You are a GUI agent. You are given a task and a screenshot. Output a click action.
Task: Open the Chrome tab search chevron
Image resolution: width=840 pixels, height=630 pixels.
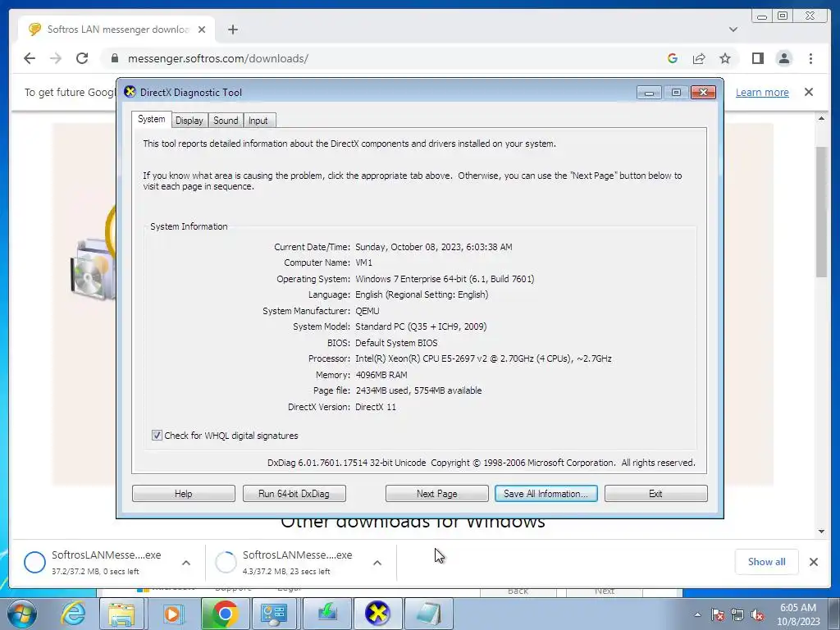tap(733, 30)
